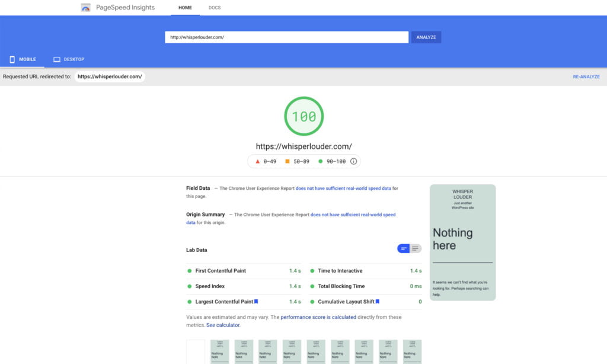The width and height of the screenshot is (607, 364).
Task: Switch to the MOBILE results tab
Action: click(x=23, y=59)
